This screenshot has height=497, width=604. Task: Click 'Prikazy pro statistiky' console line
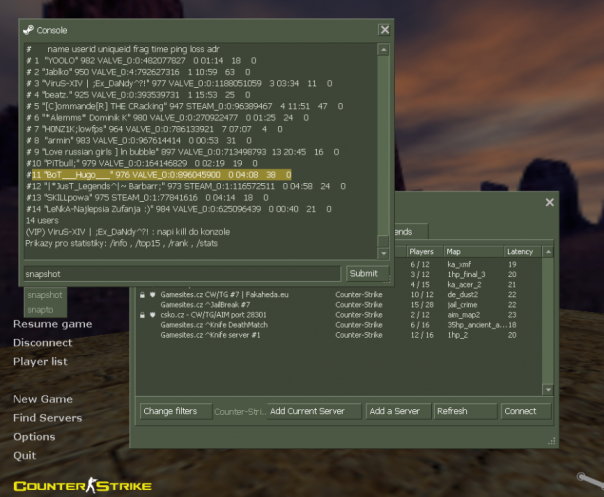[x=121, y=243]
